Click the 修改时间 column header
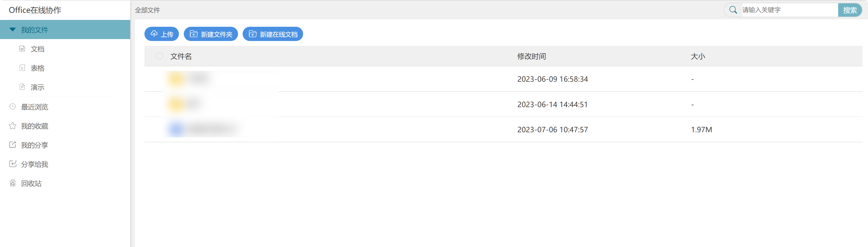 tap(531, 57)
